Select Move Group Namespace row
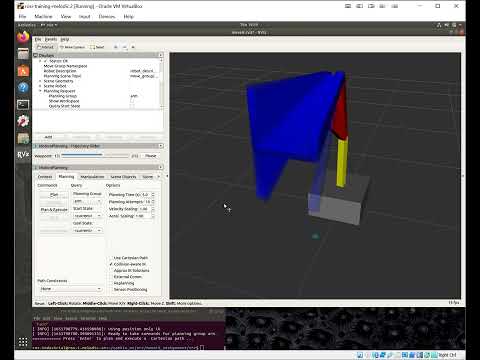 [65, 66]
